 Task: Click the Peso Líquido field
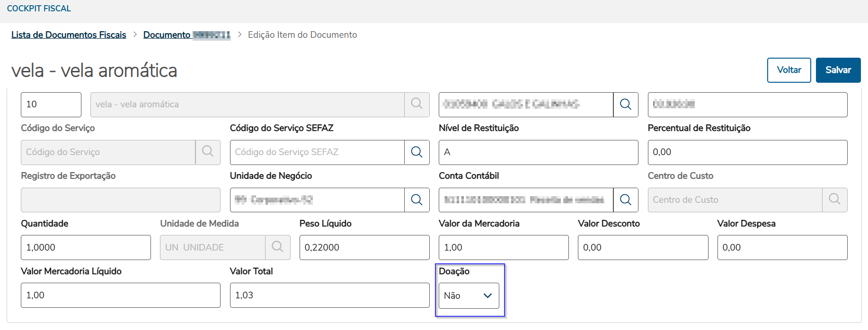tap(364, 247)
